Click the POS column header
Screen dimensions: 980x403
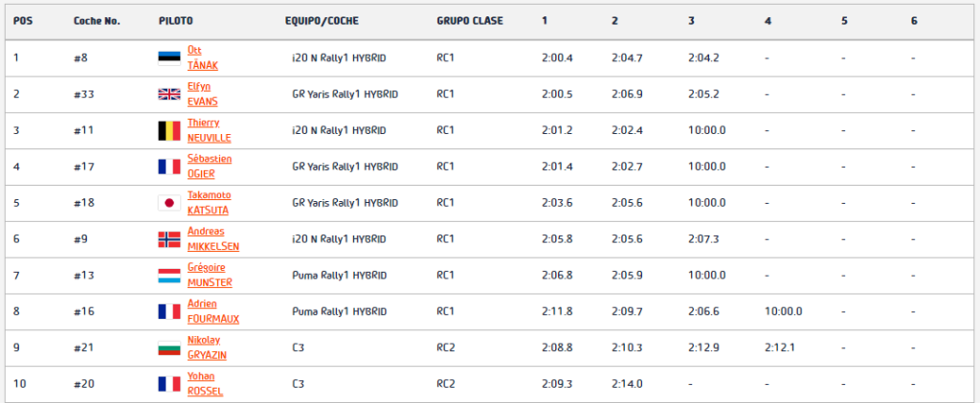tap(23, 21)
